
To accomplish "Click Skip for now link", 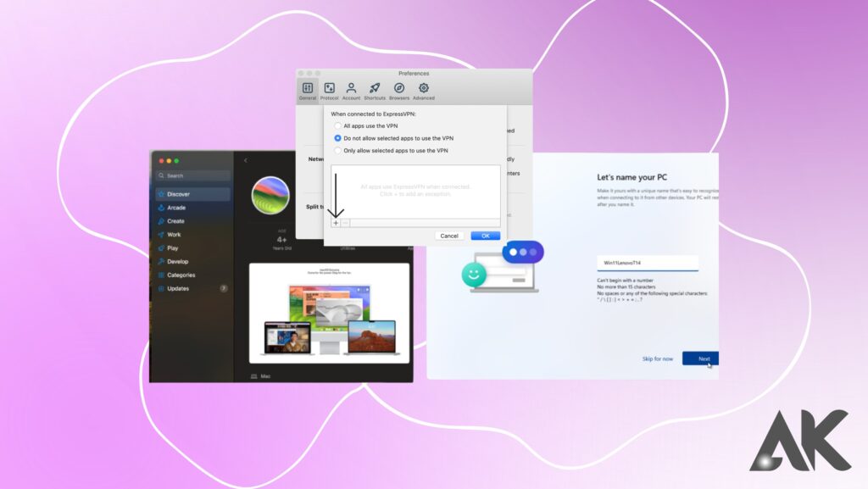I will point(658,359).
